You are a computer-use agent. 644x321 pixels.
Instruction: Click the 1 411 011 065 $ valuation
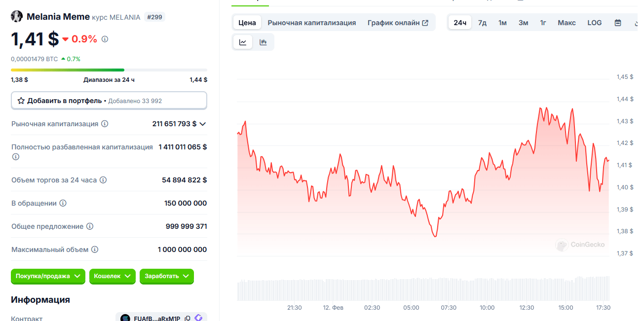click(183, 147)
